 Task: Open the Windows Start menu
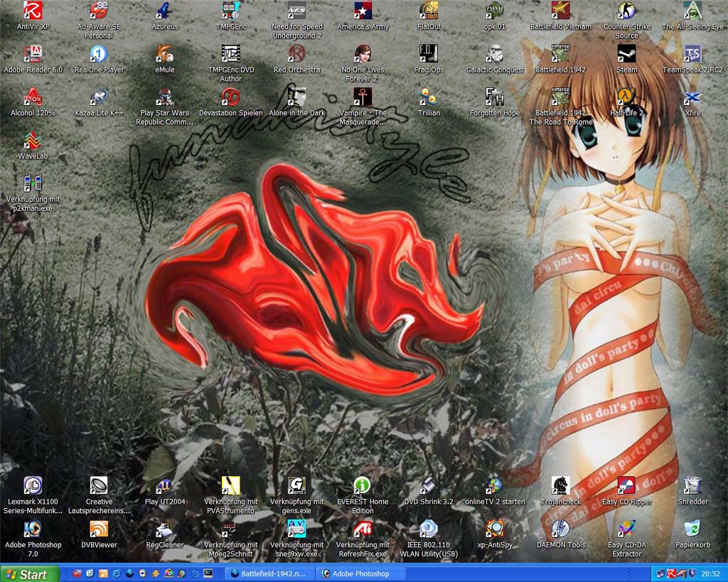(x=30, y=573)
